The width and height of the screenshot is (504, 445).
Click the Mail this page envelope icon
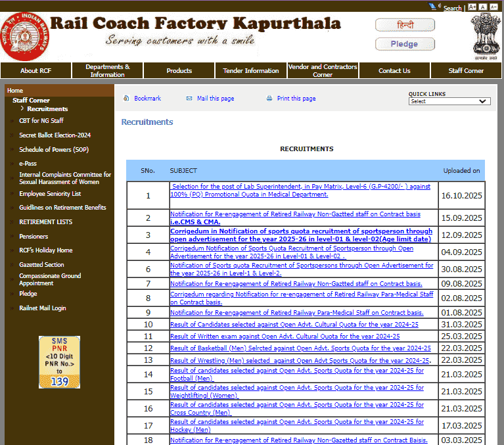(x=189, y=99)
